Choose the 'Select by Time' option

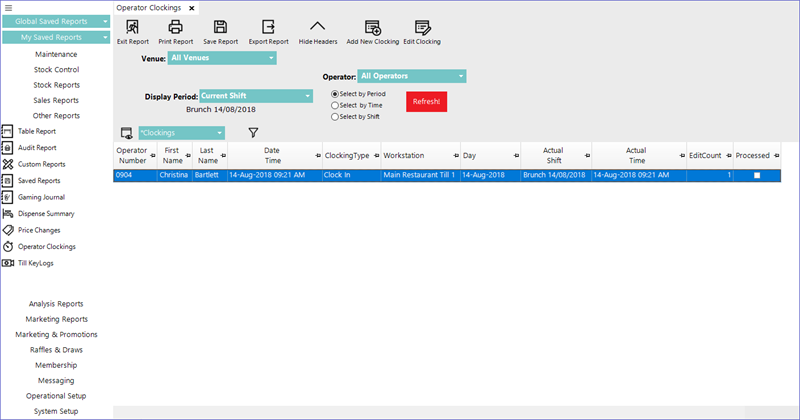click(x=335, y=105)
